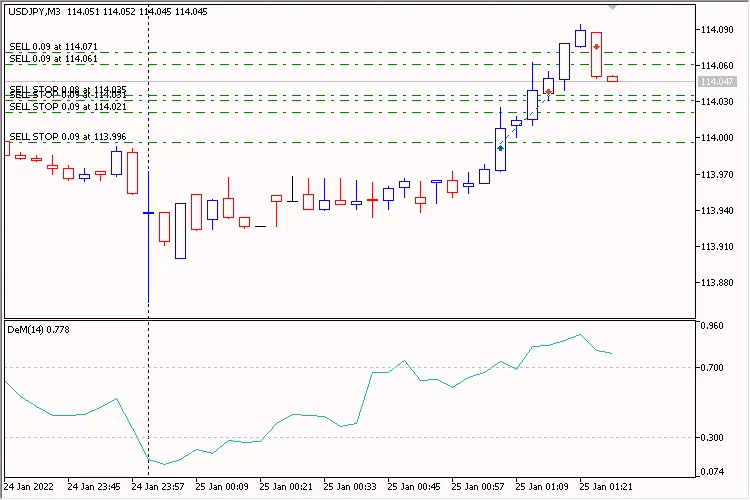This screenshot has width=750, height=500.
Task: Click the blue buy arrow on the candle
Action: point(500,147)
